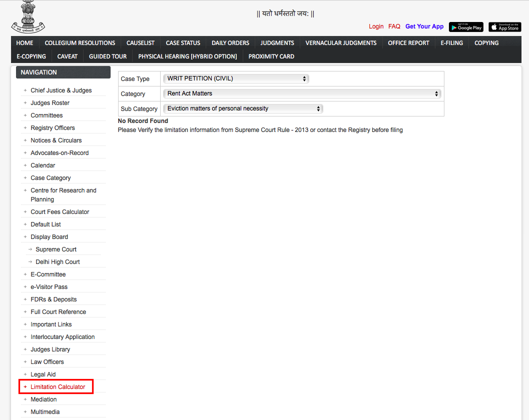This screenshot has height=420, width=529.
Task: Open the Limitation Calculator link
Action: pyautogui.click(x=58, y=387)
